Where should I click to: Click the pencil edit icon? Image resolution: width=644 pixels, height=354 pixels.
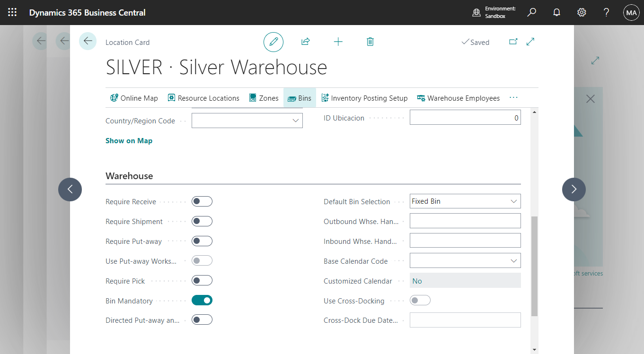(273, 42)
